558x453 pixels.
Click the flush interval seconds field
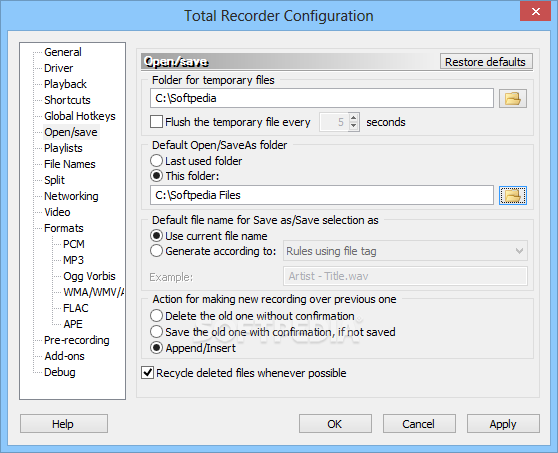[x=334, y=122]
